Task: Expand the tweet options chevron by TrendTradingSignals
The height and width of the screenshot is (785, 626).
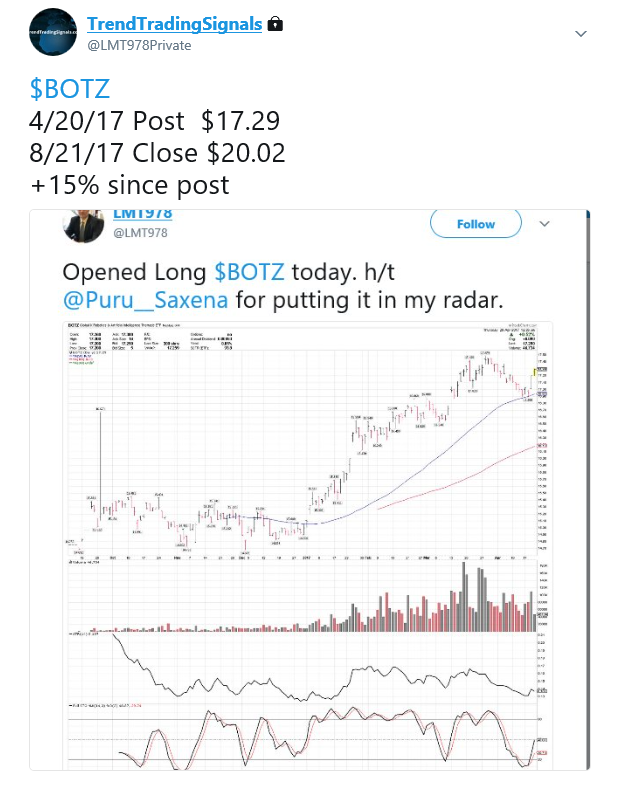Action: click(580, 34)
